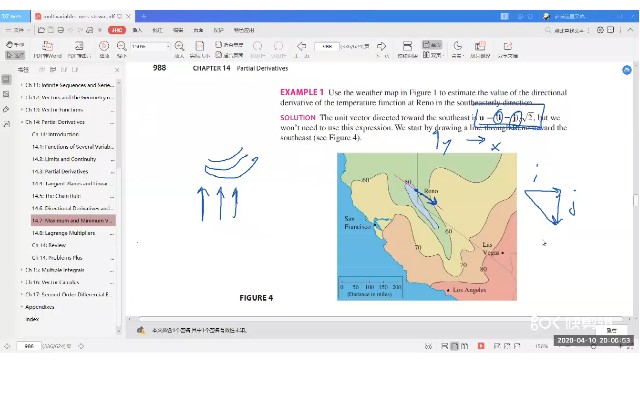Click the print icon in quick toolbar
This screenshot has width=640, height=400.
point(60,30)
